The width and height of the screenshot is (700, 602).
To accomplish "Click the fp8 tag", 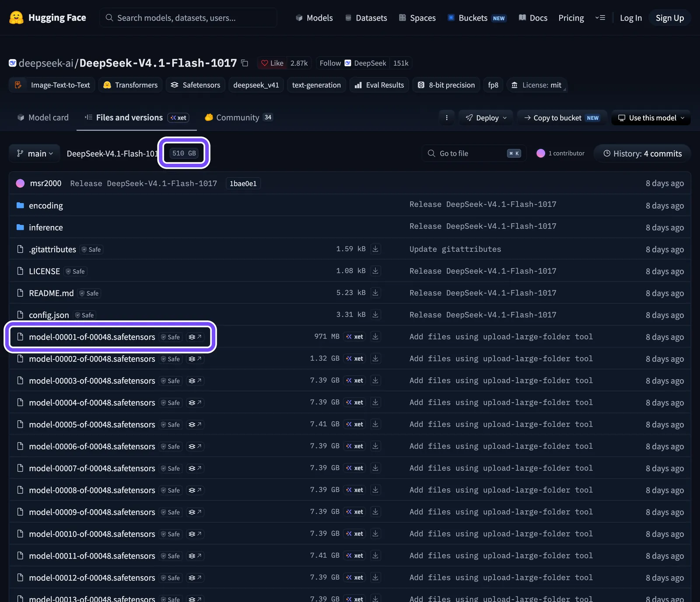I will click(493, 85).
